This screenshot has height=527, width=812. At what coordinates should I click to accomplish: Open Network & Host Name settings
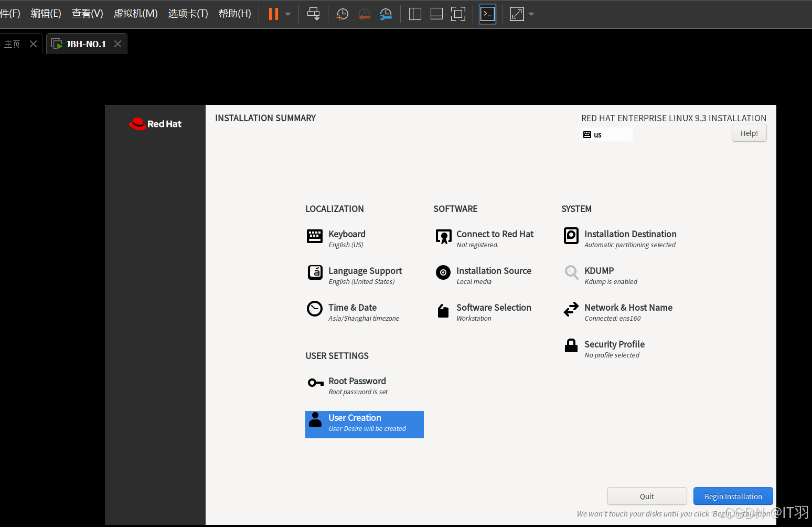click(x=628, y=308)
